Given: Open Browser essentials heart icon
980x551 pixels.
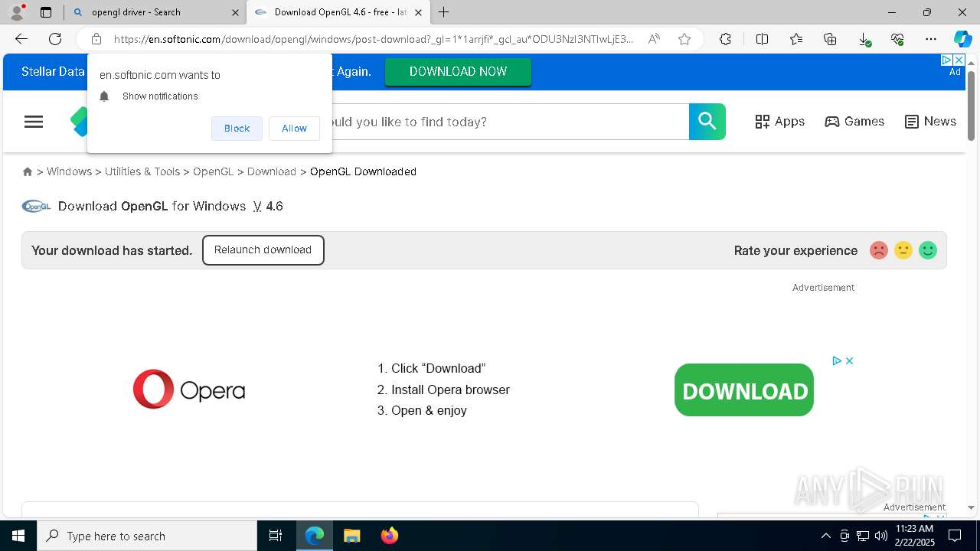Looking at the screenshot, I should (x=897, y=39).
